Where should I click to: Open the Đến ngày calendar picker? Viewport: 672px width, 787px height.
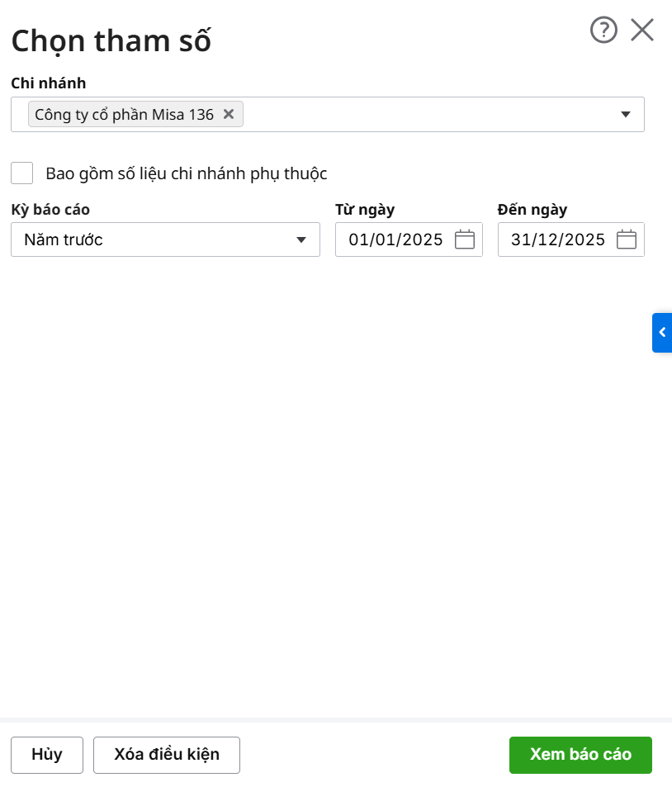coord(627,239)
